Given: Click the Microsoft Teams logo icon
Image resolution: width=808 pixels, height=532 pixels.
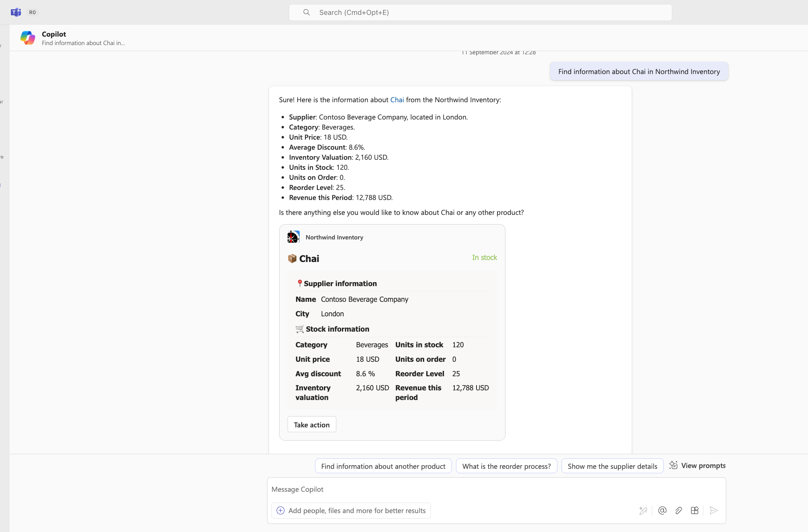Looking at the screenshot, I should (16, 12).
